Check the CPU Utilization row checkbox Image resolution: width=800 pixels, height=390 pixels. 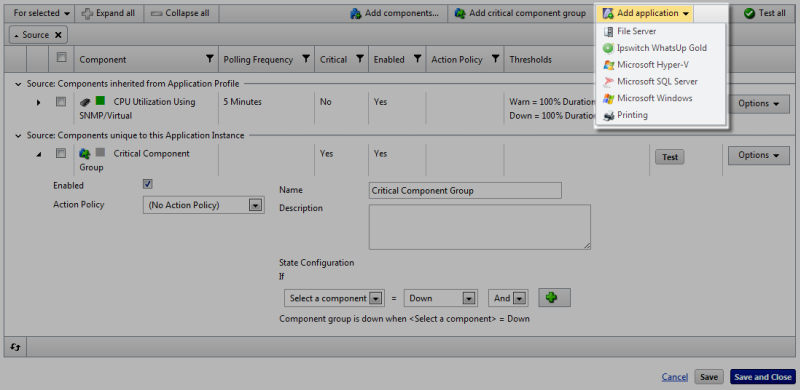(x=61, y=102)
